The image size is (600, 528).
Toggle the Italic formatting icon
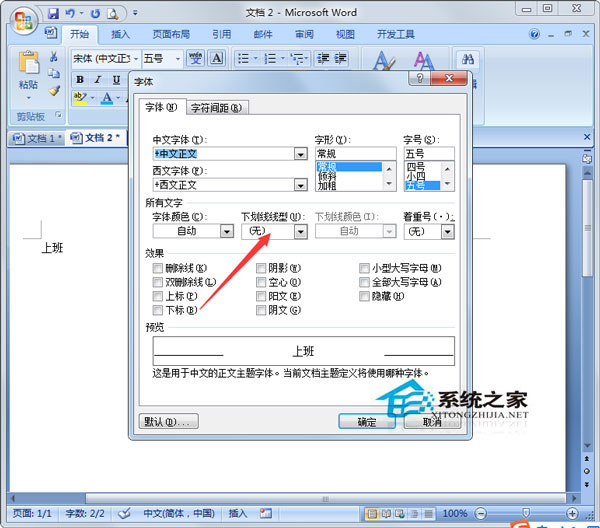click(x=98, y=80)
